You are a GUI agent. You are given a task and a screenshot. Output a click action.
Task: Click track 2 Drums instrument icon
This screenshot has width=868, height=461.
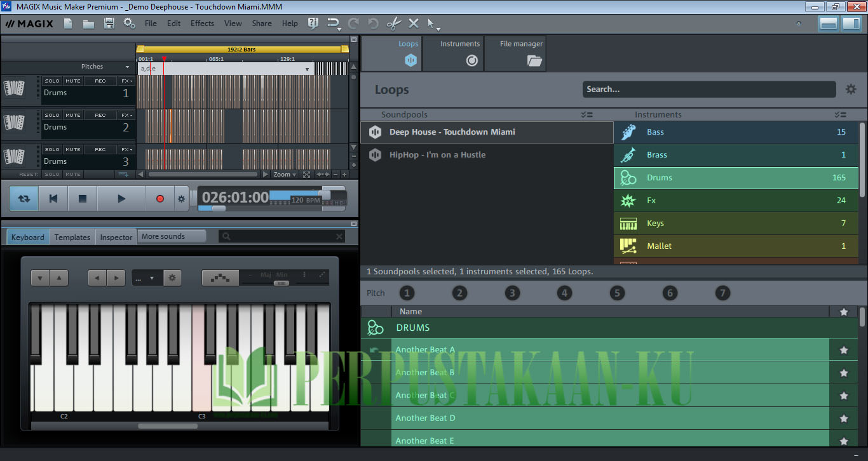13,123
